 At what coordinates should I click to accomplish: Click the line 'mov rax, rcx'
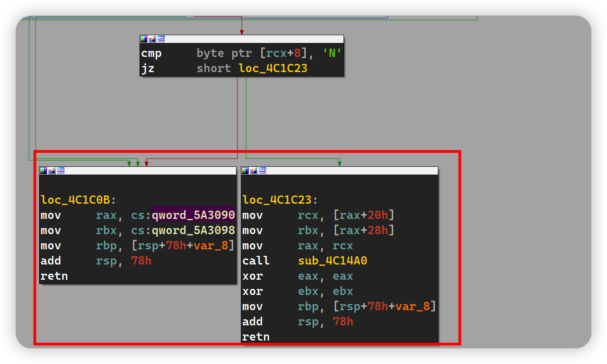tap(298, 245)
